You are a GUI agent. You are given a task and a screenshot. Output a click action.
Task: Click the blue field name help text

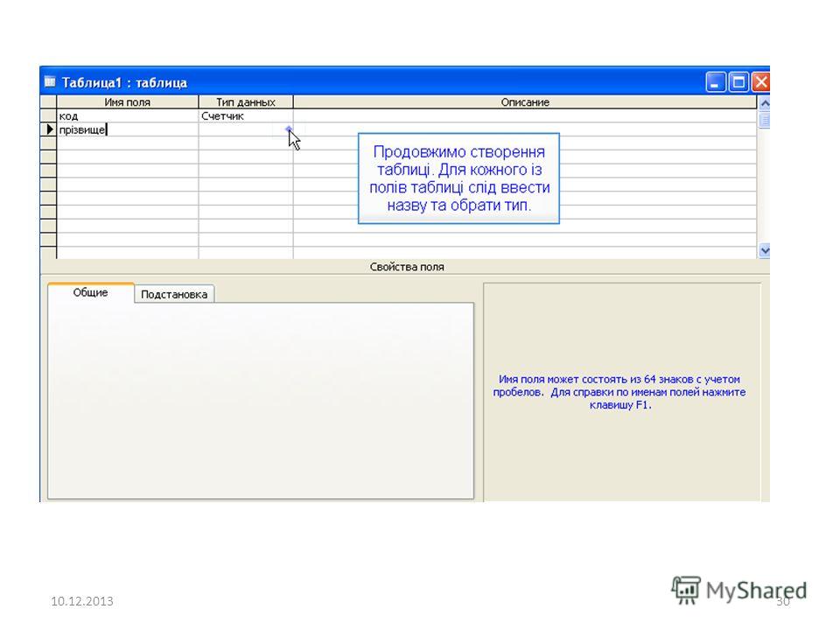pyautogui.click(x=619, y=392)
